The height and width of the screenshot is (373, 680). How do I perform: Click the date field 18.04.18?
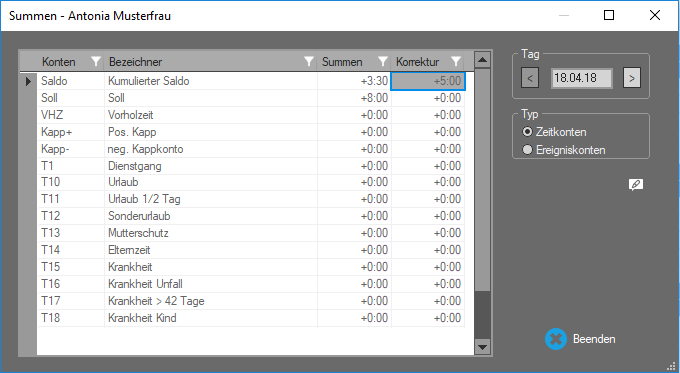point(582,78)
